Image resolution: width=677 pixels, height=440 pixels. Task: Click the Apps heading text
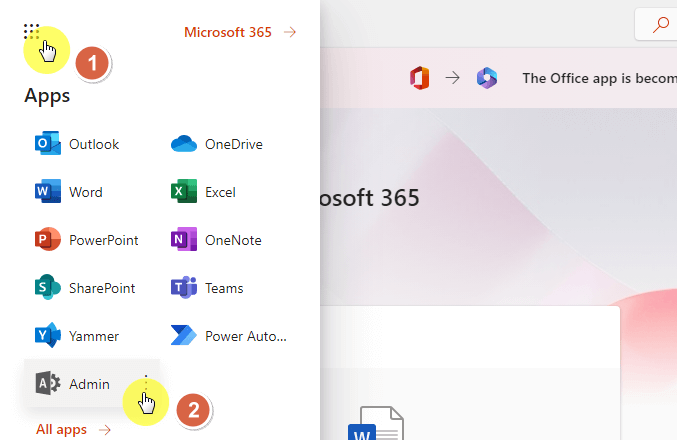(x=47, y=96)
